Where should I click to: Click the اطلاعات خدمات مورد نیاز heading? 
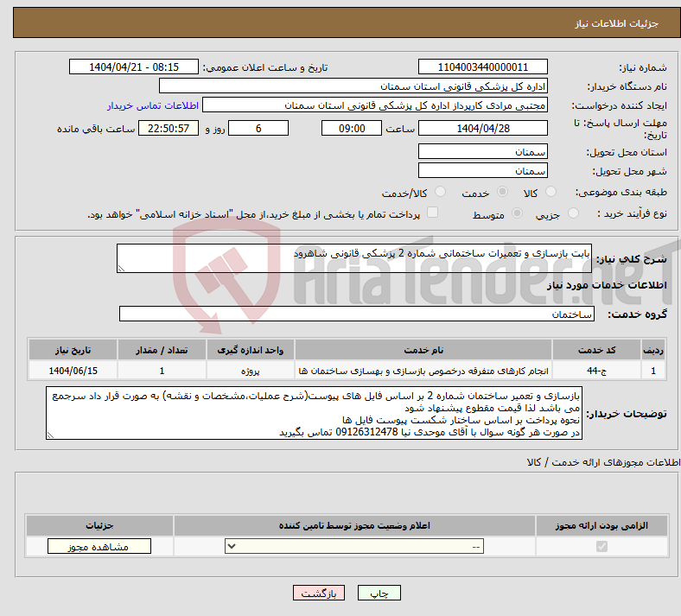(607, 285)
